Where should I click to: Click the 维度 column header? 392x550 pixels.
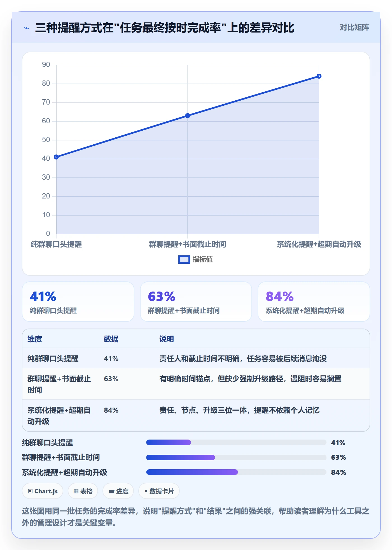pyautogui.click(x=35, y=339)
